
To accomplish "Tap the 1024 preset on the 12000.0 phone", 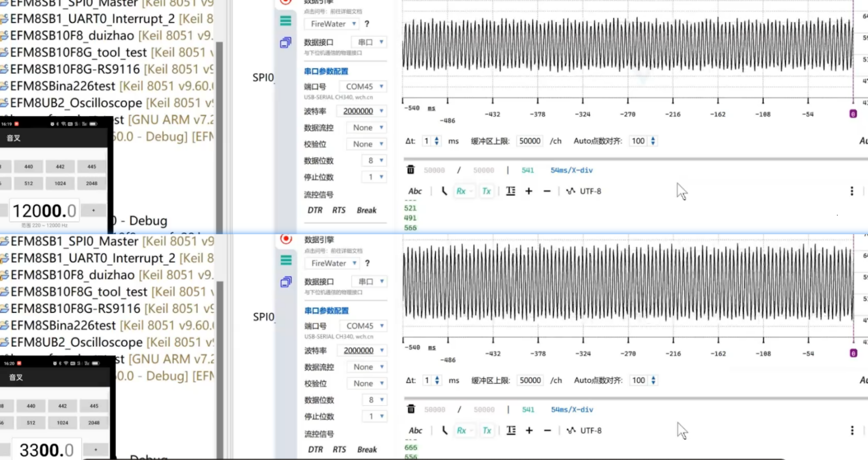I will [x=60, y=183].
